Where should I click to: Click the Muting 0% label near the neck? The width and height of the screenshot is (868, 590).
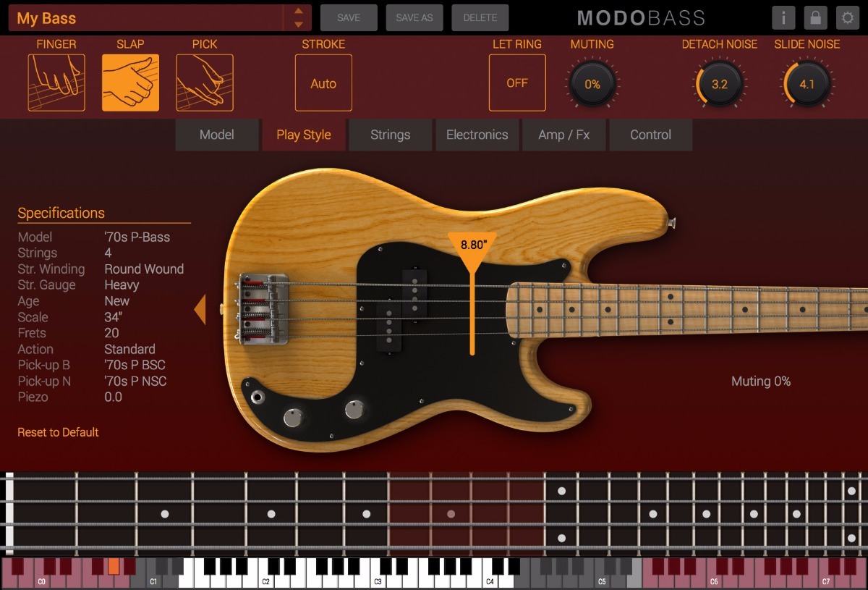(x=761, y=382)
